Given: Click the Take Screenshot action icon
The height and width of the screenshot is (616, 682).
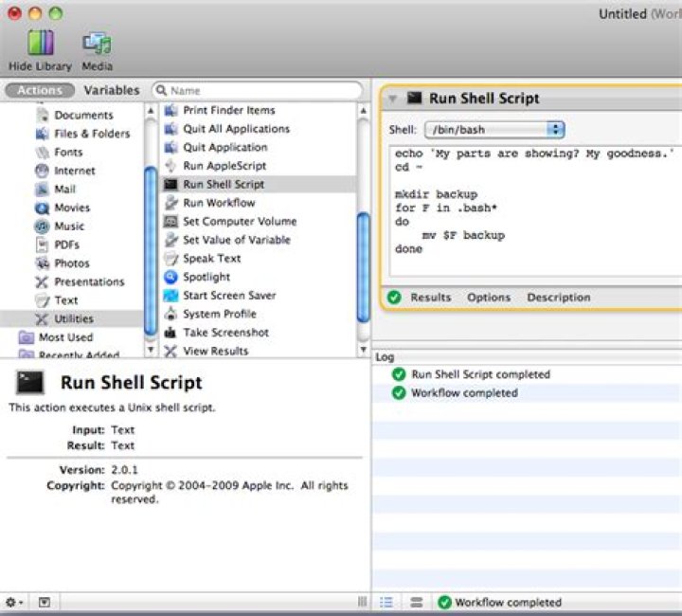Looking at the screenshot, I should [170, 333].
